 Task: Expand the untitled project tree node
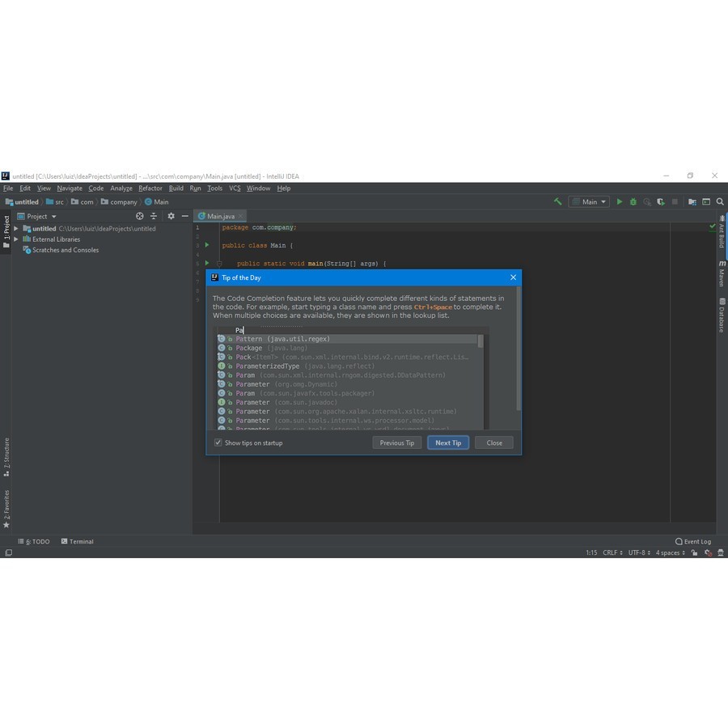(x=16, y=229)
